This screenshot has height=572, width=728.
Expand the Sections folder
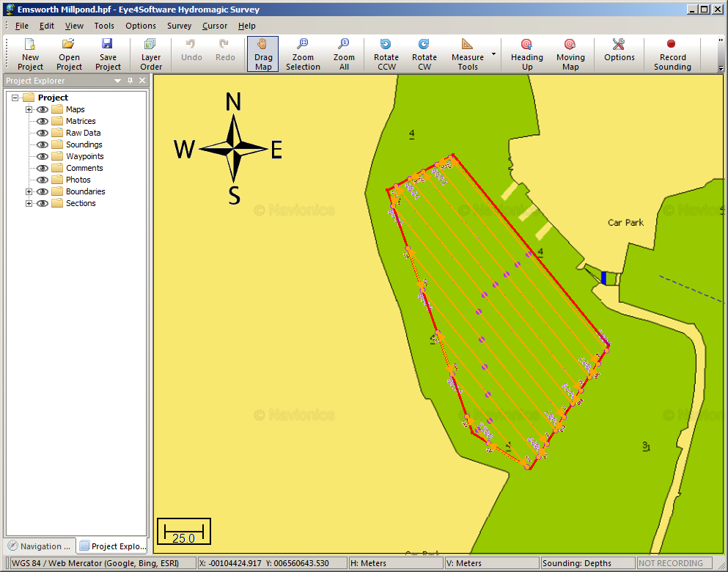pos(29,202)
